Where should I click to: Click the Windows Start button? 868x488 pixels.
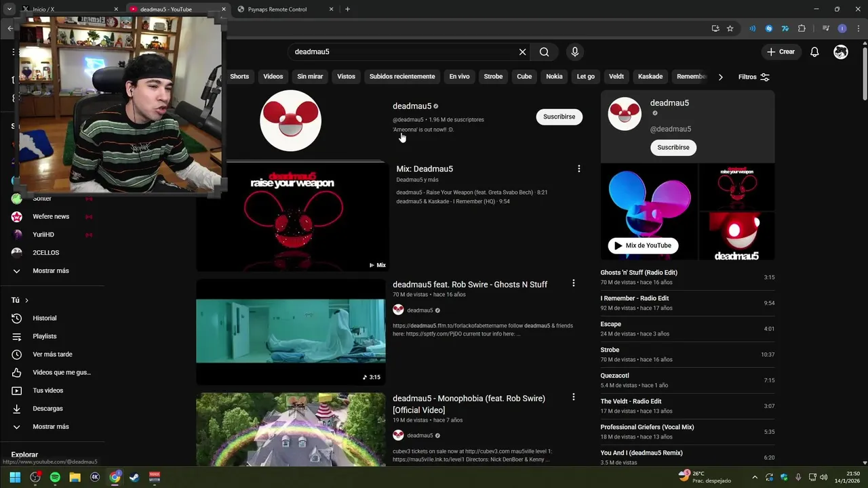point(15,477)
